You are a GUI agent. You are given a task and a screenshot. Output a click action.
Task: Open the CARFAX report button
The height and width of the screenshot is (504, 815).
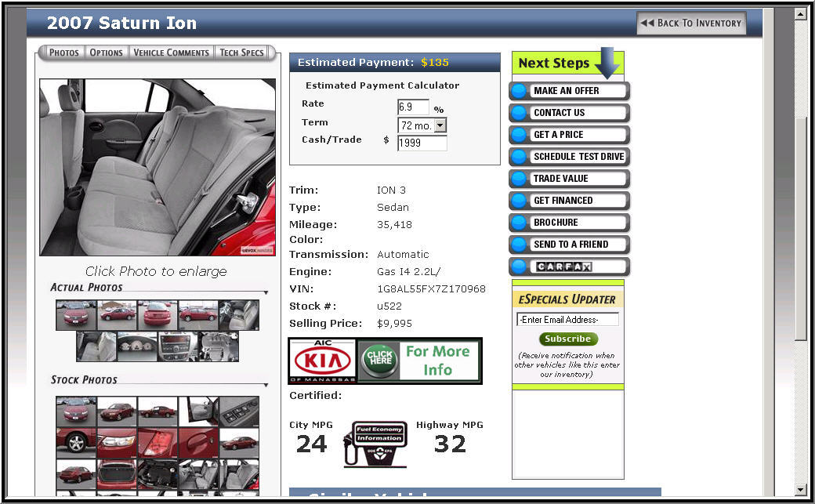tap(569, 267)
